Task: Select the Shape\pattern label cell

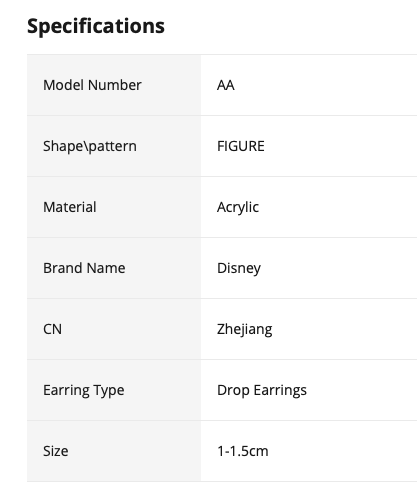Action: pyautogui.click(x=114, y=146)
